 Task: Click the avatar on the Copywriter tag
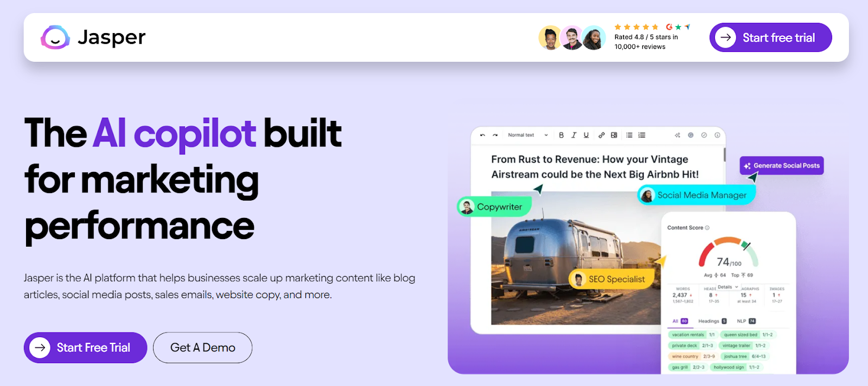click(x=467, y=207)
